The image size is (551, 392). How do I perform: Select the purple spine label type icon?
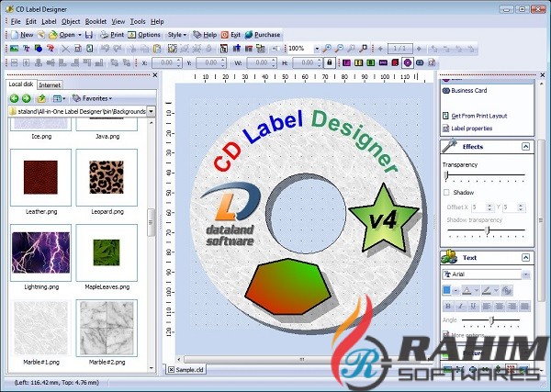point(383,62)
